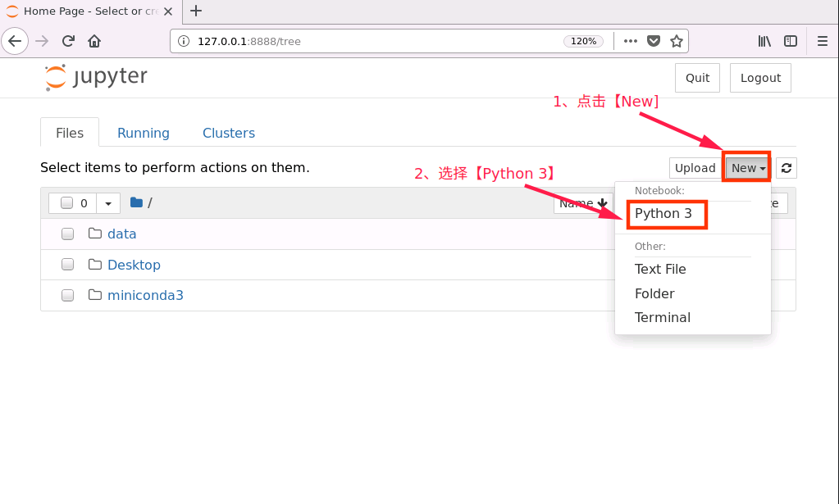Screen dimensions: 839x504
Task: Open the Desktop folder link
Action: pyautogui.click(x=134, y=265)
